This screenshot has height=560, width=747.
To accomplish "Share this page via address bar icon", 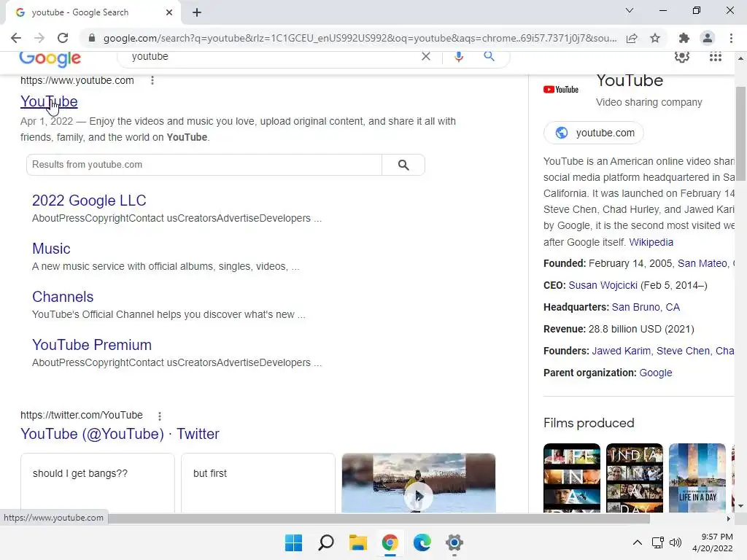I will pos(632,38).
